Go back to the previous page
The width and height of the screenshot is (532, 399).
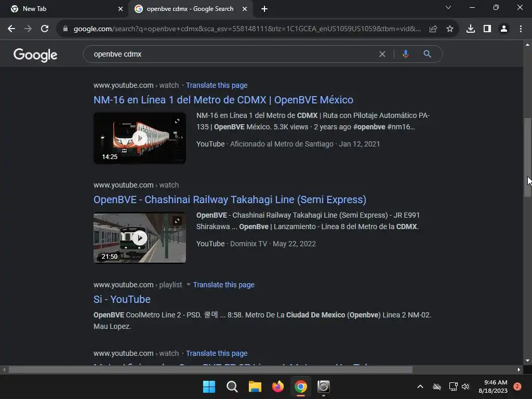click(x=11, y=29)
